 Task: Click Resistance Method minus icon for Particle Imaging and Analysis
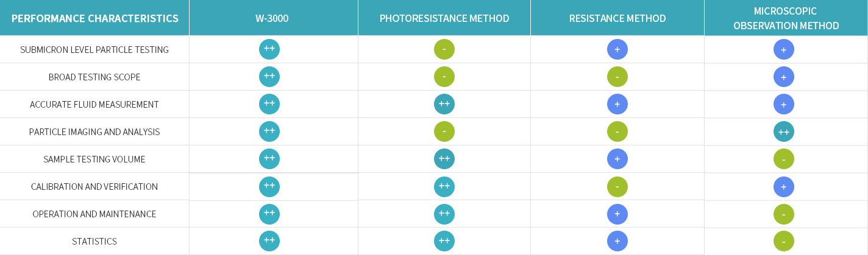(x=617, y=131)
